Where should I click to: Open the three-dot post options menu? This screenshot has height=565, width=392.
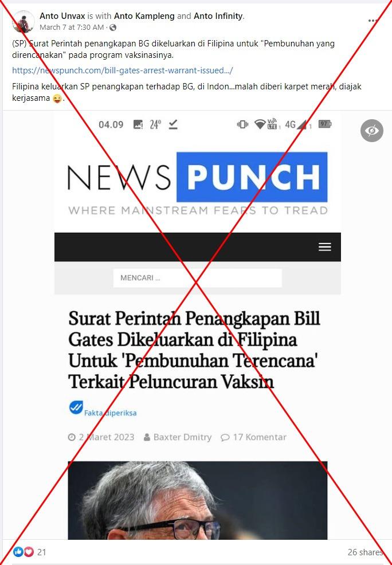(x=373, y=21)
